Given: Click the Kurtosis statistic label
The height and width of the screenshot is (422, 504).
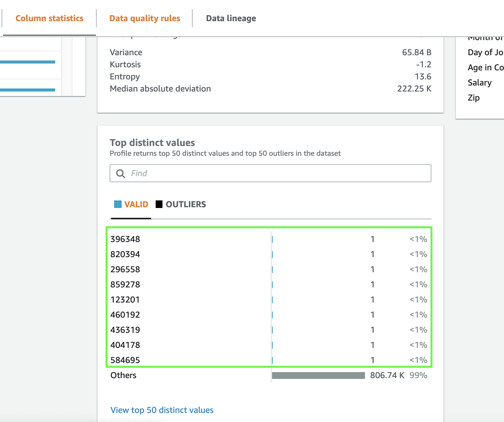Looking at the screenshot, I should [125, 64].
